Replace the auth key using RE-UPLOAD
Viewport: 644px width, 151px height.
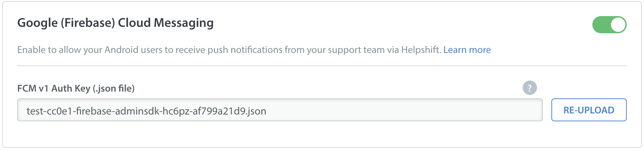pyautogui.click(x=589, y=110)
